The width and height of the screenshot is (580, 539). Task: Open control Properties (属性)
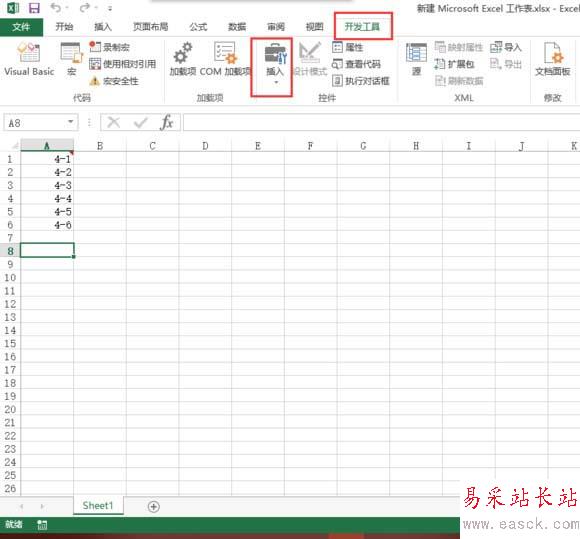347,47
